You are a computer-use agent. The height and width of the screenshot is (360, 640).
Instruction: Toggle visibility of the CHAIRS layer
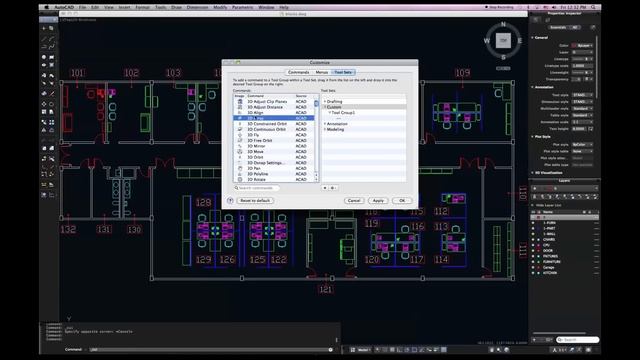click(x=533, y=240)
